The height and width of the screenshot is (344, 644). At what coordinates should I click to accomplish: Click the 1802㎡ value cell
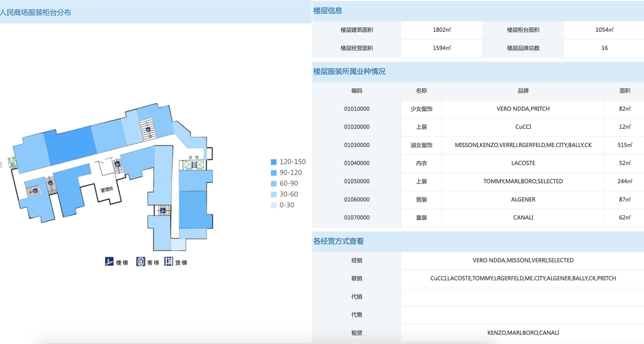(442, 30)
